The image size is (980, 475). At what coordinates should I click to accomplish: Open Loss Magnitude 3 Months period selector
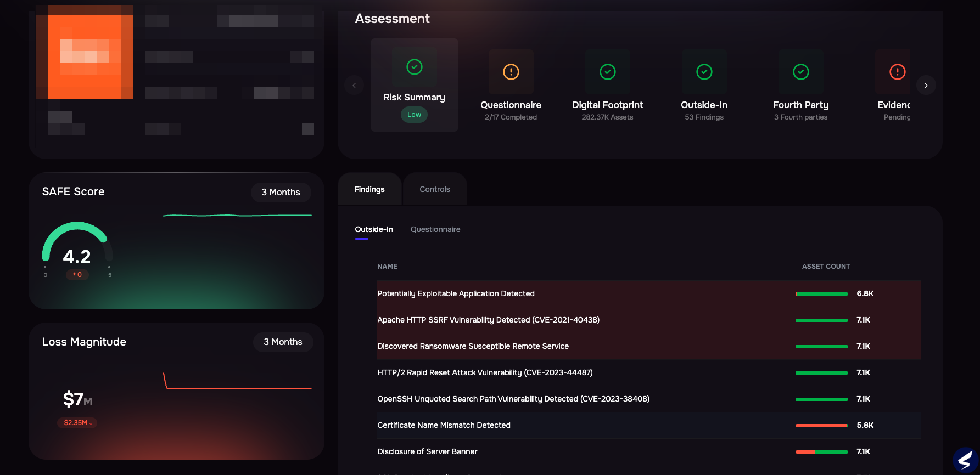pyautogui.click(x=283, y=342)
